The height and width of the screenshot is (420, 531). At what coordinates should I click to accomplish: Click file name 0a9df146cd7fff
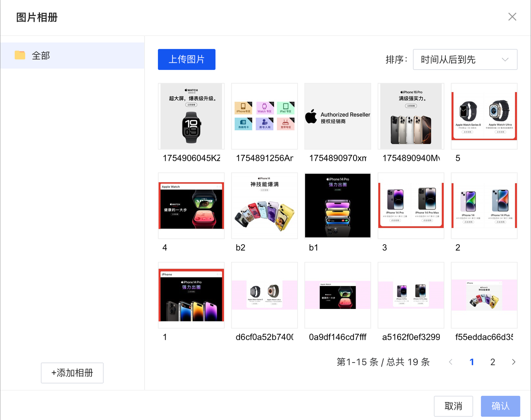click(338, 337)
